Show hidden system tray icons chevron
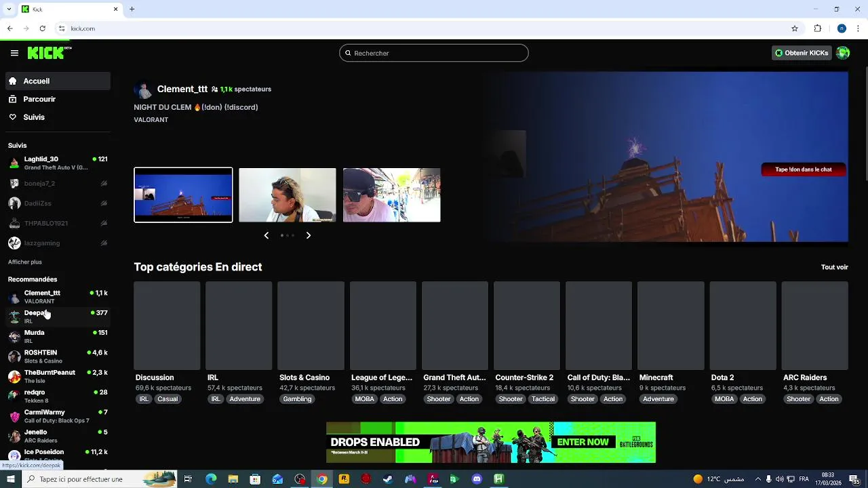868x488 pixels. click(x=757, y=479)
